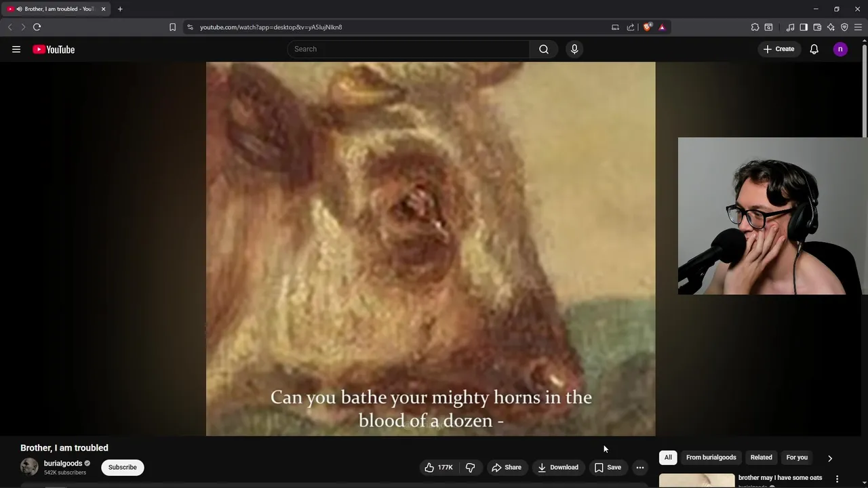Bookmark this page

pos(172,27)
